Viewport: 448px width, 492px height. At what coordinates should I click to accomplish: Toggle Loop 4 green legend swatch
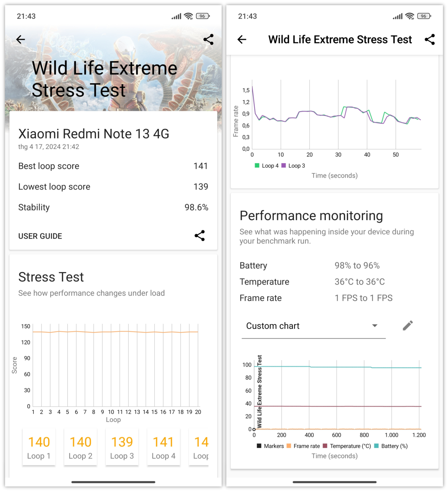(257, 166)
